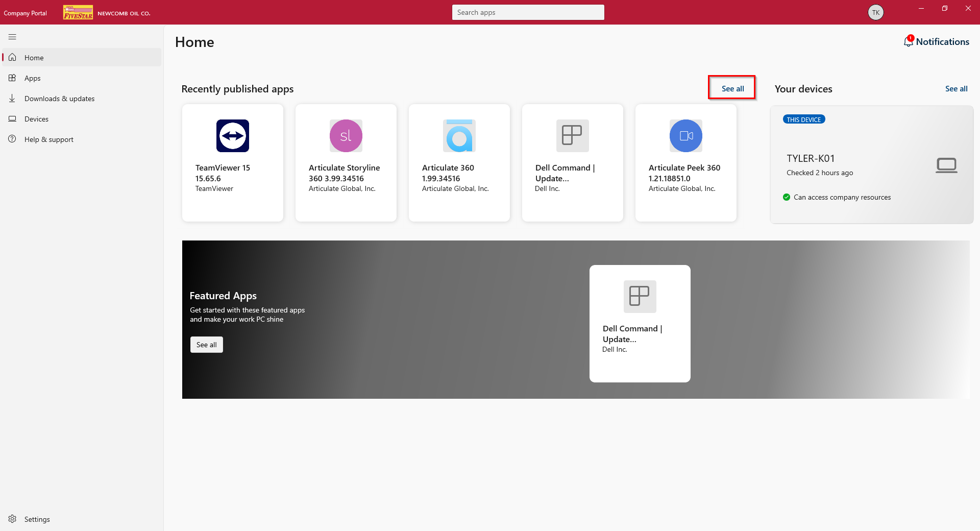Click the Articulate Peek 360 camera icon

[686, 136]
